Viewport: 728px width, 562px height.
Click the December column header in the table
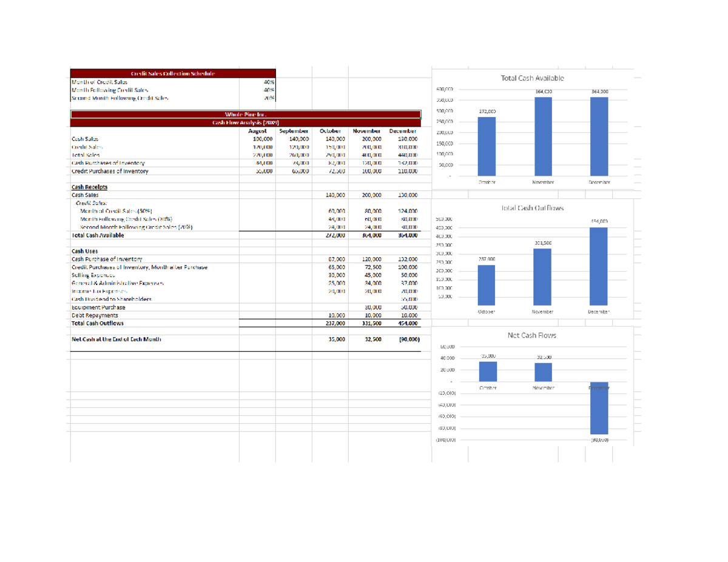(403, 130)
